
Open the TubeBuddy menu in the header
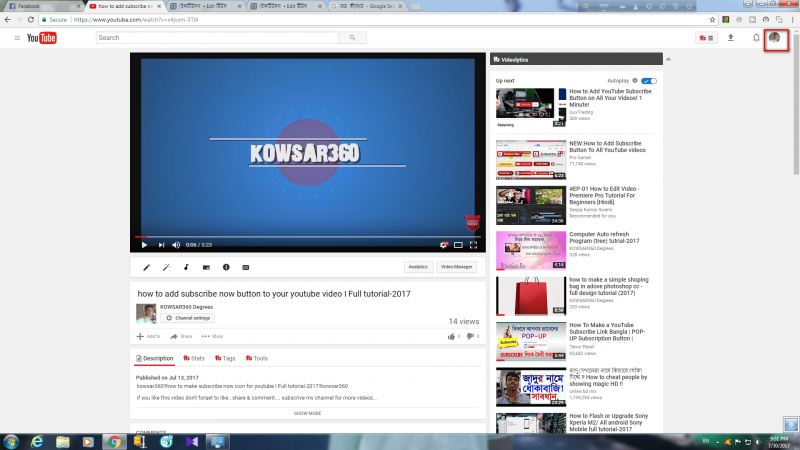706,38
